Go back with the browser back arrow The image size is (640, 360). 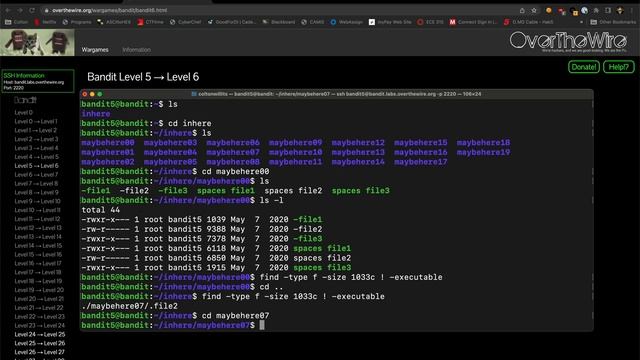[x=8, y=10]
